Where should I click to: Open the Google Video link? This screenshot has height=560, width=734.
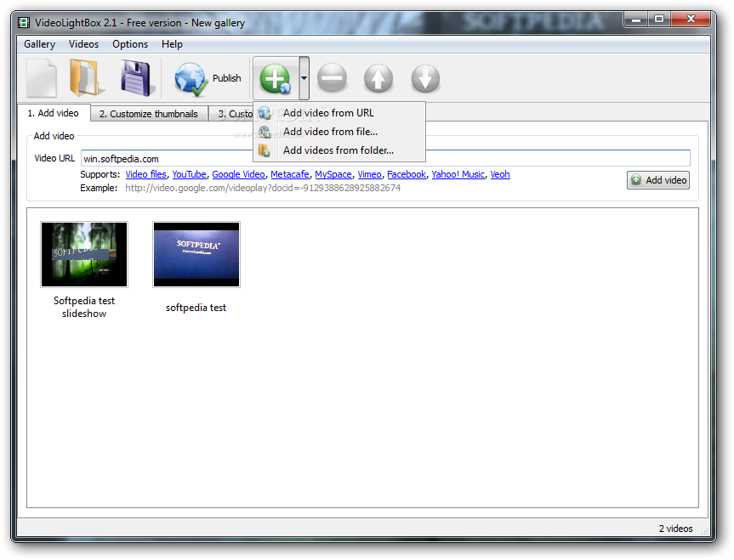point(238,174)
